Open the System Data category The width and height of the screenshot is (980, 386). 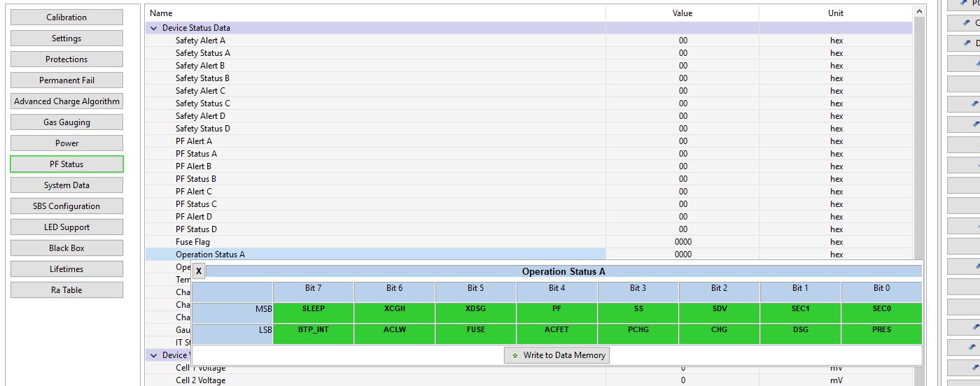66,185
